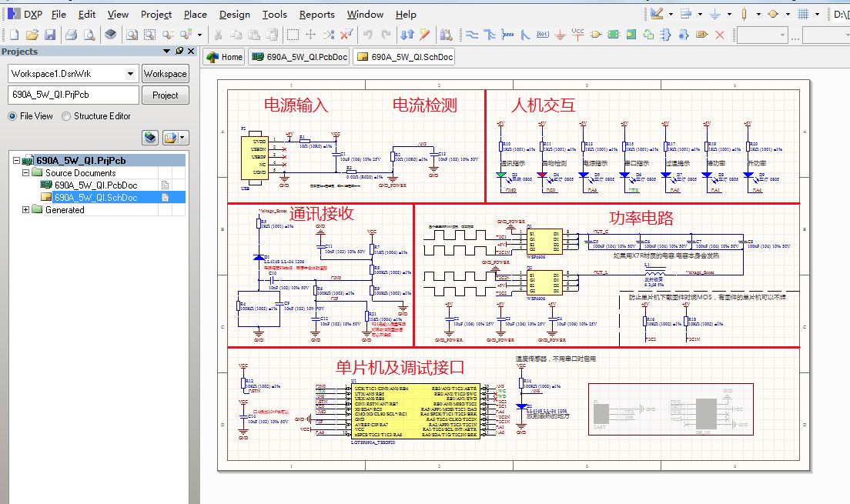Click the Place Part gate icon
Viewport: 850px width, 504px height.
click(x=596, y=35)
